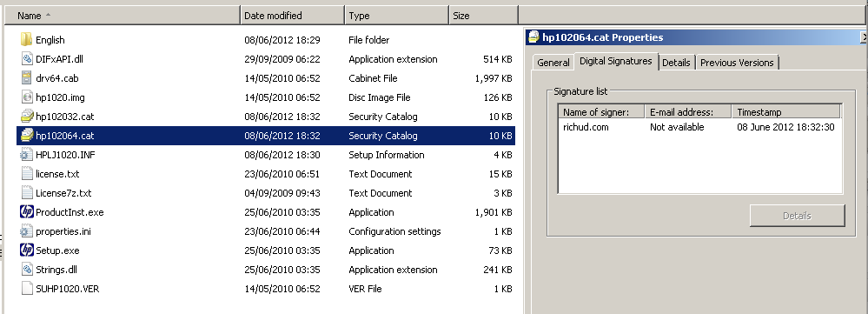The image size is (868, 314).
Task: Select the English folder name
Action: coord(50,40)
